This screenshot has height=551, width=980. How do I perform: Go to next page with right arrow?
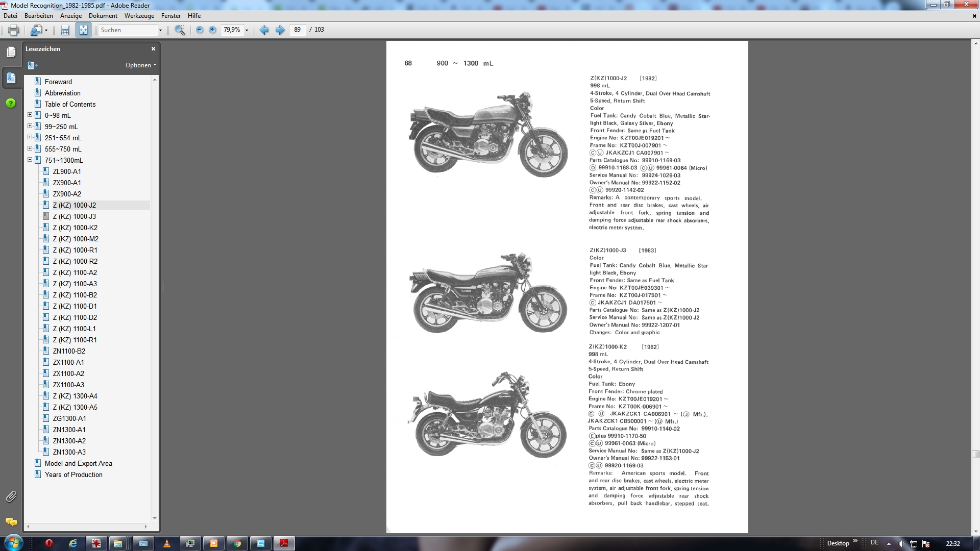280,30
